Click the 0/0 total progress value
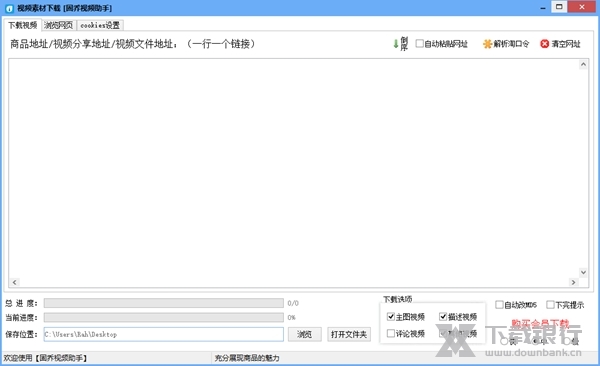 293,303
